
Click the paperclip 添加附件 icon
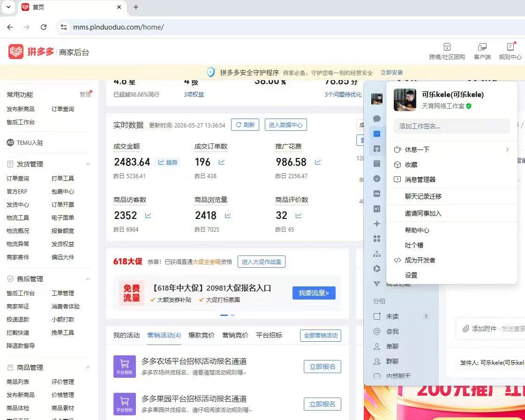[x=466, y=329]
